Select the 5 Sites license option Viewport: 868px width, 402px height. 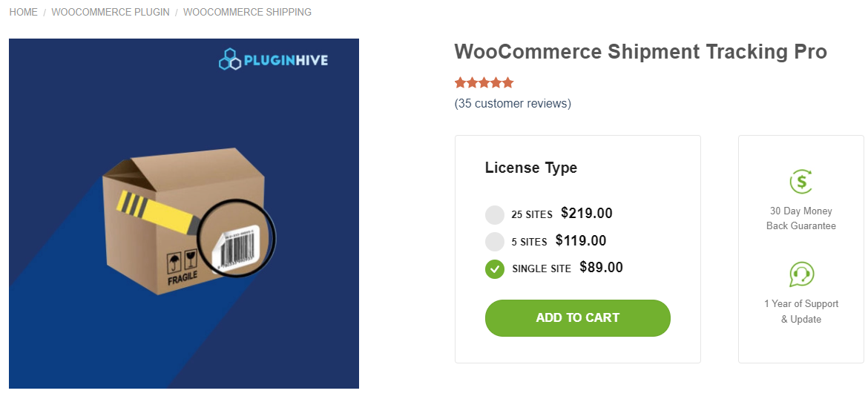coord(495,242)
